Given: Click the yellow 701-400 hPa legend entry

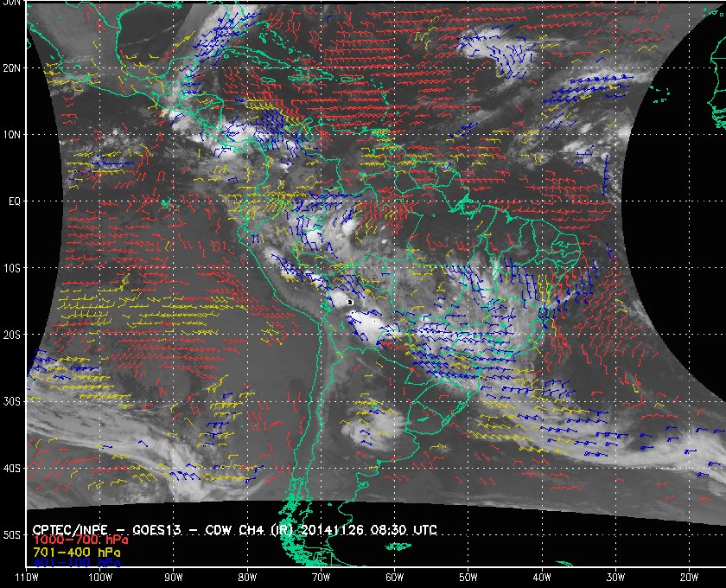Looking at the screenshot, I should [x=76, y=553].
